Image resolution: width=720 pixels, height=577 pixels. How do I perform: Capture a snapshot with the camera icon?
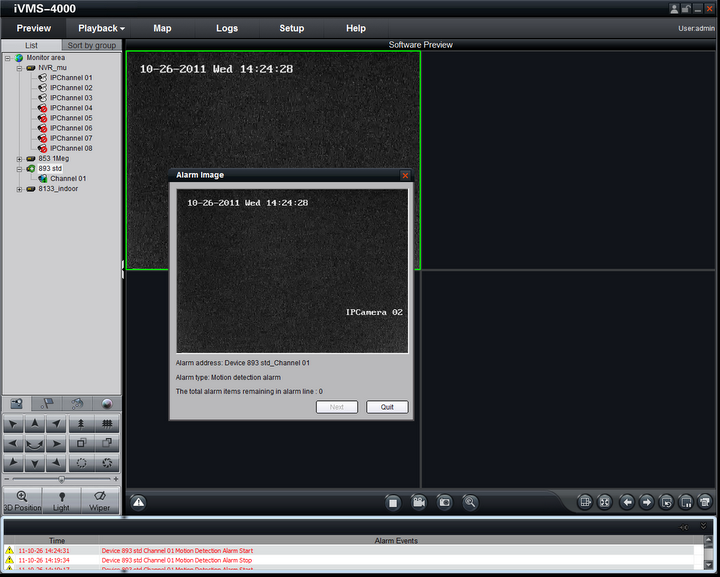coord(444,502)
